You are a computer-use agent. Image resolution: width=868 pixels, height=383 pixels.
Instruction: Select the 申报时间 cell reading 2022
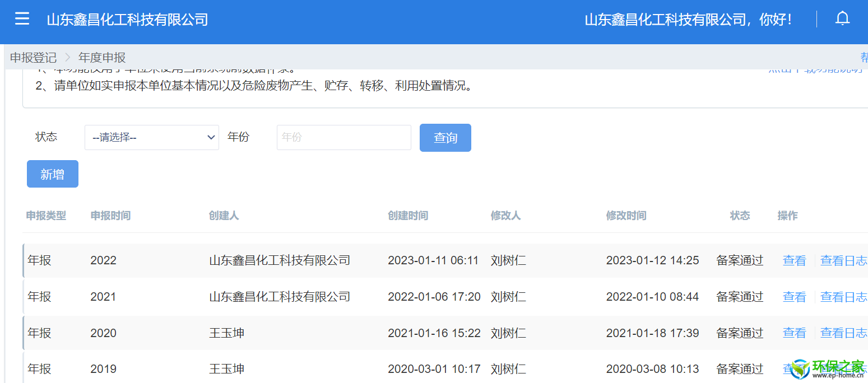tap(103, 260)
